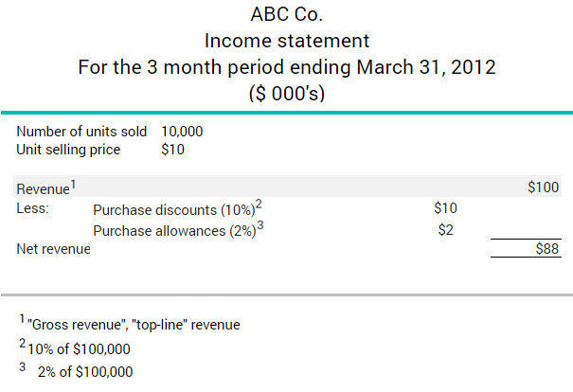Image resolution: width=573 pixels, height=392 pixels.
Task: Select the Unit selling price label
Action: [68, 150]
